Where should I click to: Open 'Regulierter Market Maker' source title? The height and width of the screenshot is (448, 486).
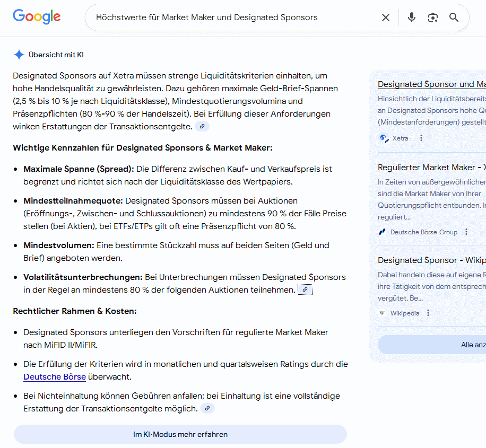tap(432, 168)
